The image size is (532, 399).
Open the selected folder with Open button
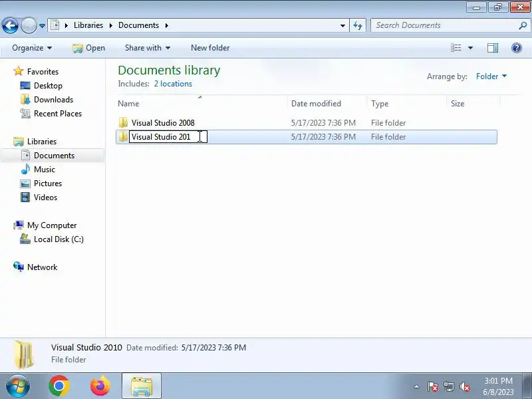click(89, 48)
